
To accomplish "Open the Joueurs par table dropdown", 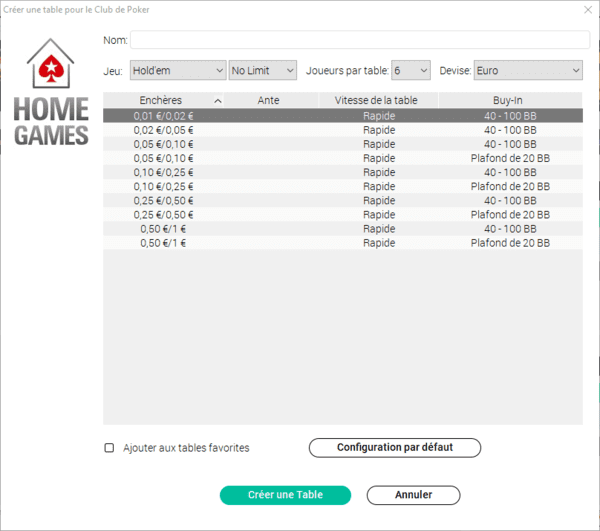I will coord(411,70).
